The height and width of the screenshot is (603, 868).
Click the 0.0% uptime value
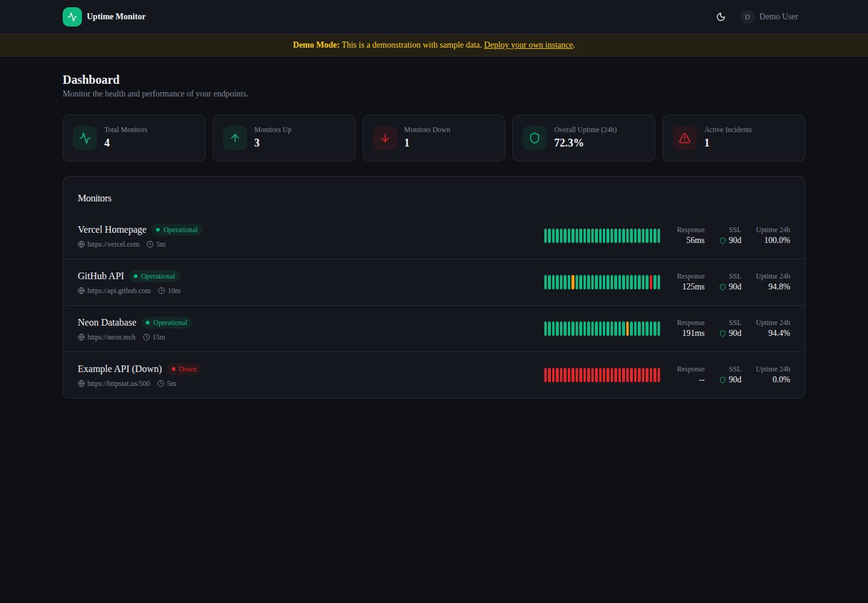[781, 380]
